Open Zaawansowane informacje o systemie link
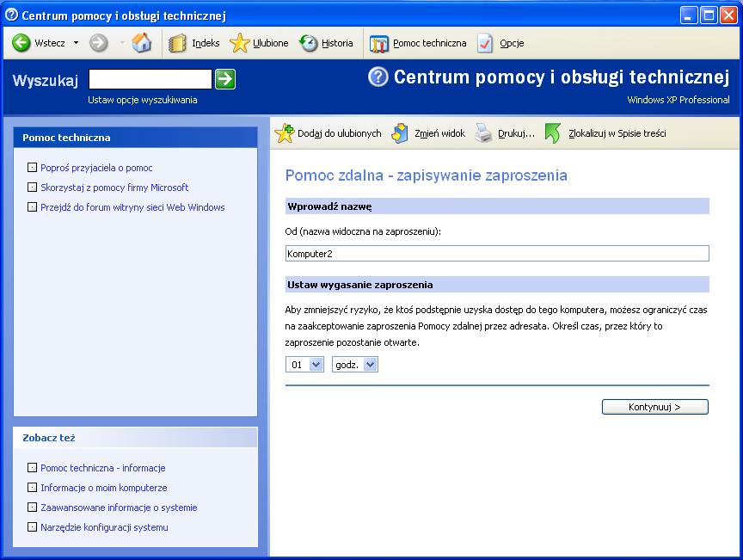This screenshot has width=743, height=560. click(x=119, y=508)
